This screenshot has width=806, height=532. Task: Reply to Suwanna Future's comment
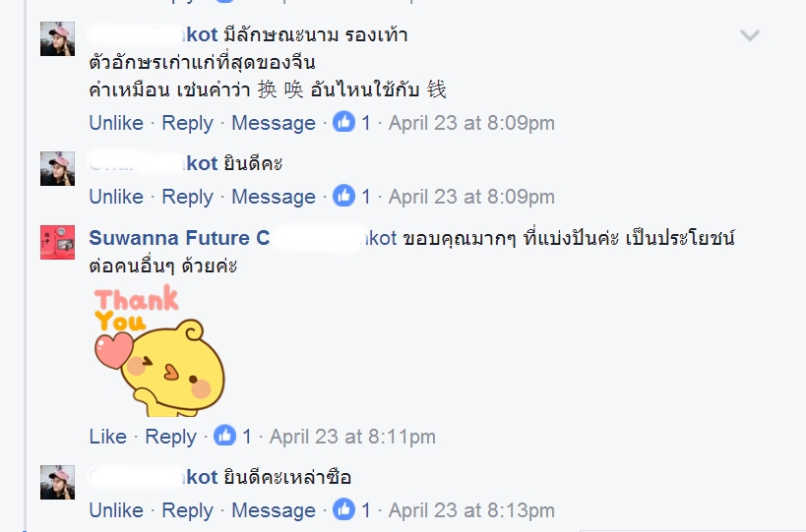(170, 437)
